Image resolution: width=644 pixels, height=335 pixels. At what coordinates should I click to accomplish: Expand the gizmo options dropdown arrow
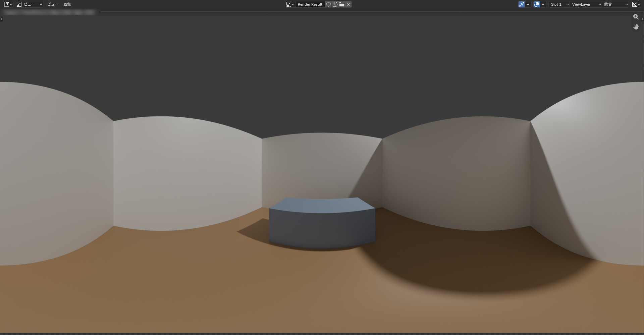(528, 4)
